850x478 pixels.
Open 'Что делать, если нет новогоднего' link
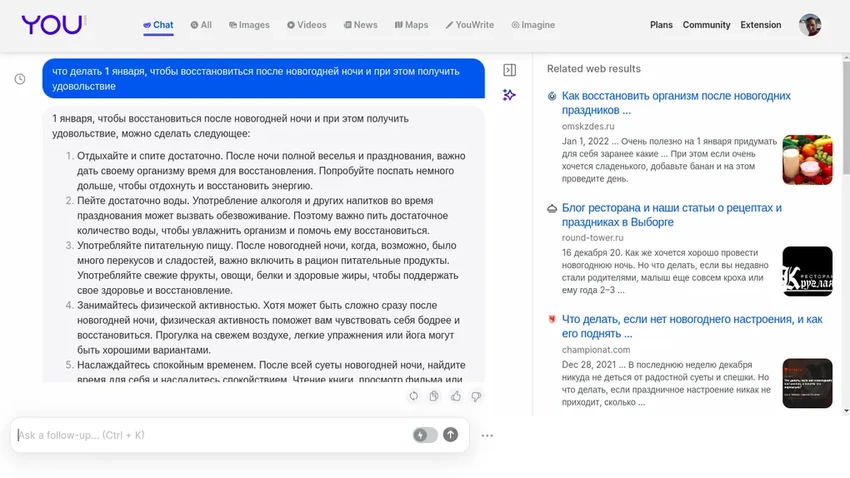pos(692,326)
